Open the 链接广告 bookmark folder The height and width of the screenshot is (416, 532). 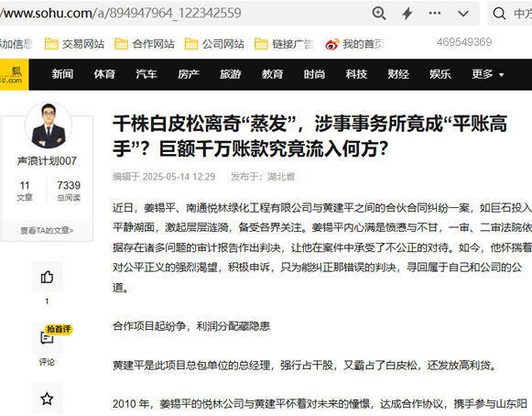(x=284, y=44)
